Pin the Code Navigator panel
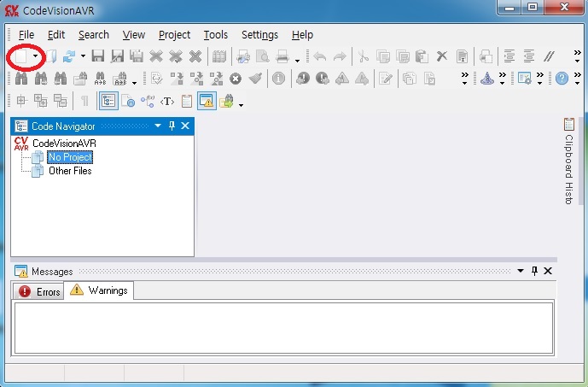Screen dimensions: 588x387 (x=172, y=126)
